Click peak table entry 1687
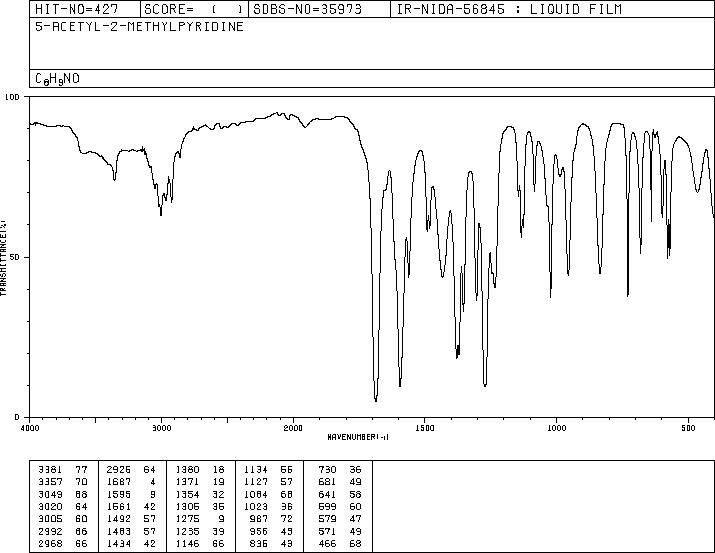 [x=119, y=482]
